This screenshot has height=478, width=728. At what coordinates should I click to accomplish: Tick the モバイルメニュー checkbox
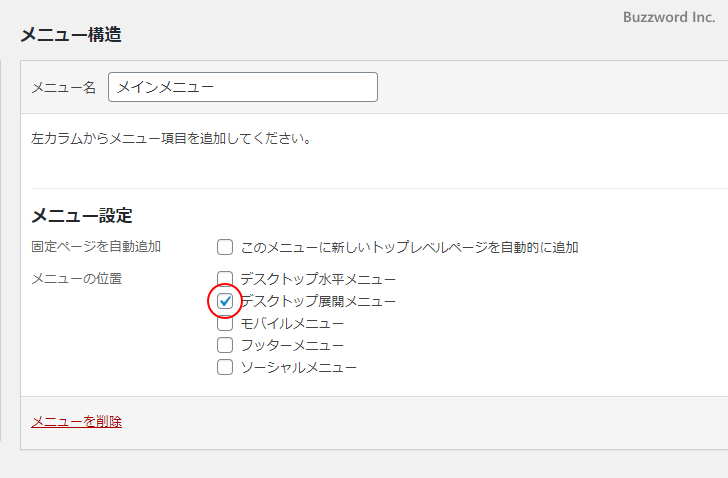click(x=225, y=323)
